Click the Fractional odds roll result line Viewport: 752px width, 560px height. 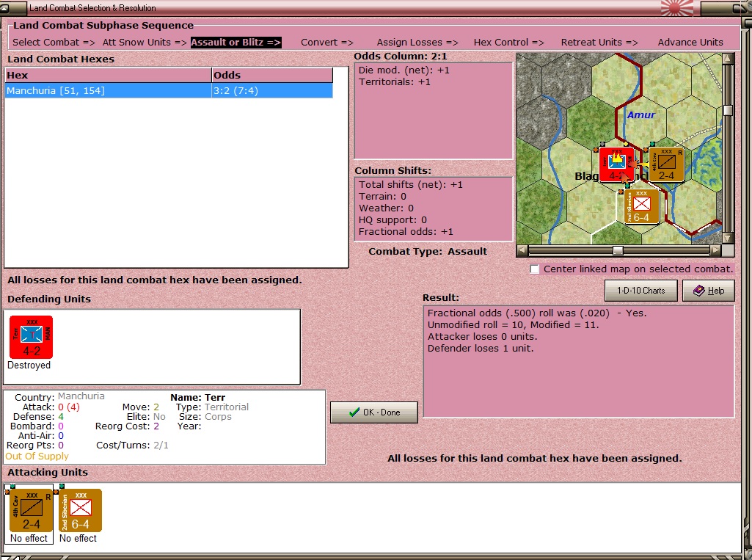point(537,313)
